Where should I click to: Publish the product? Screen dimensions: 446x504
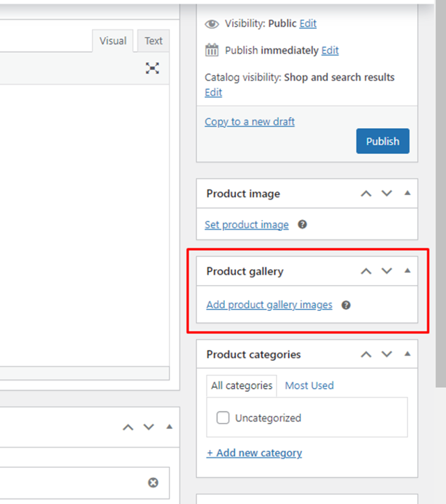[x=382, y=141]
